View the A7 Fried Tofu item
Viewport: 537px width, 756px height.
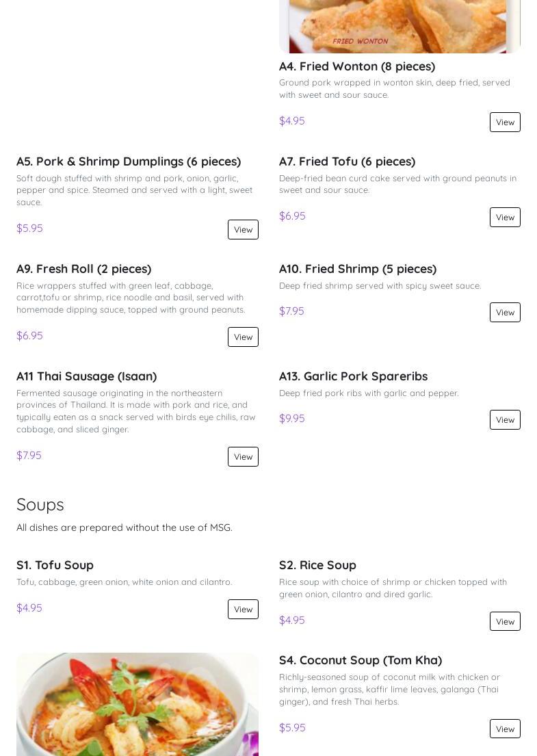505,217
